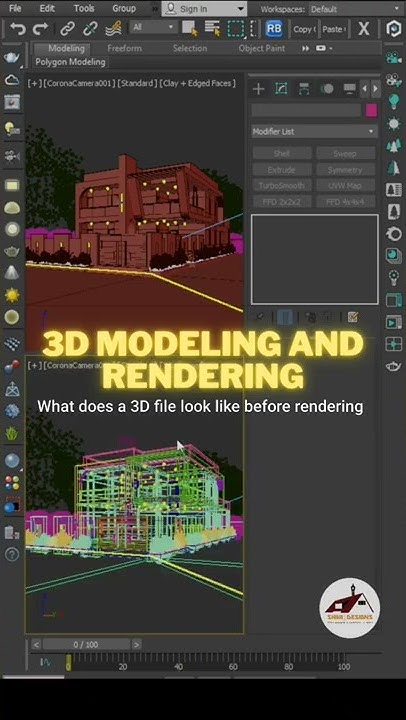Screen dimensions: 406x720
Task: Click the video camera icon in right sidebar
Action: point(393,58)
